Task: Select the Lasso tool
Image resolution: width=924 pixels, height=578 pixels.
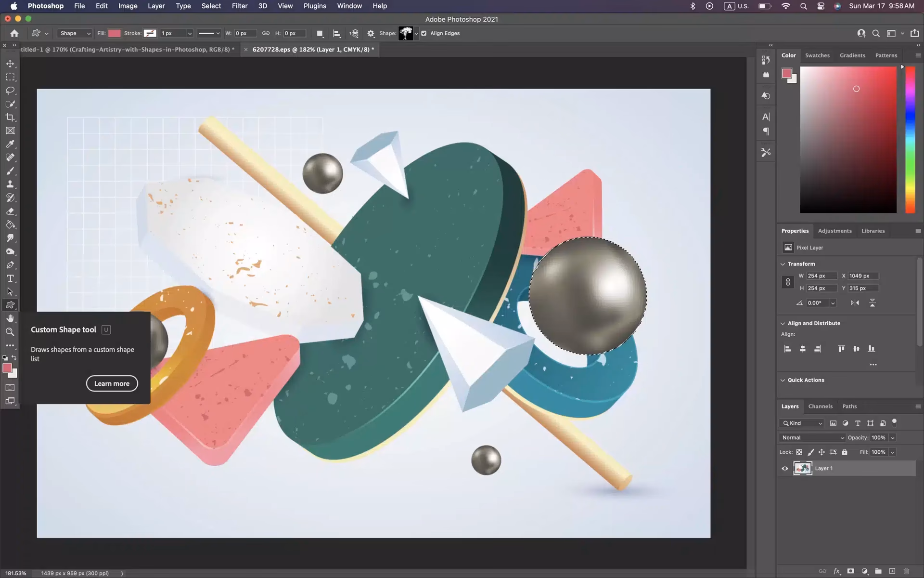Action: [10, 91]
